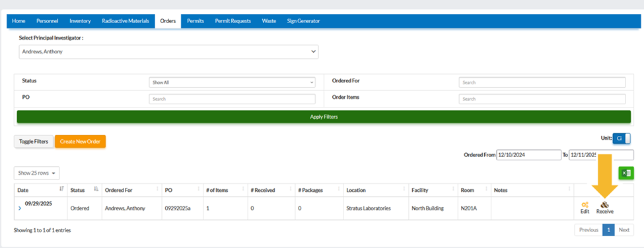
Task: Select page 1 in pagination
Action: [x=608, y=230]
